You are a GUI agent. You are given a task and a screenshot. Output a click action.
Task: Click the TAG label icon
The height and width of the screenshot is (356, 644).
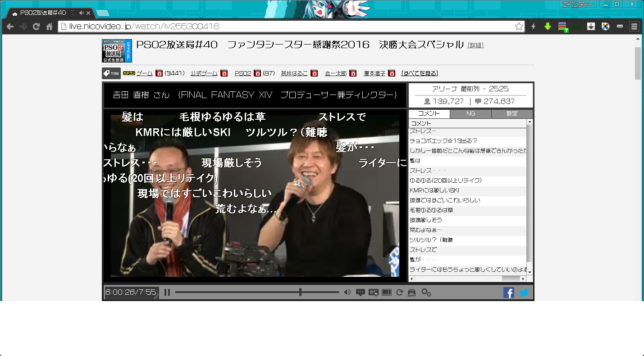(111, 73)
